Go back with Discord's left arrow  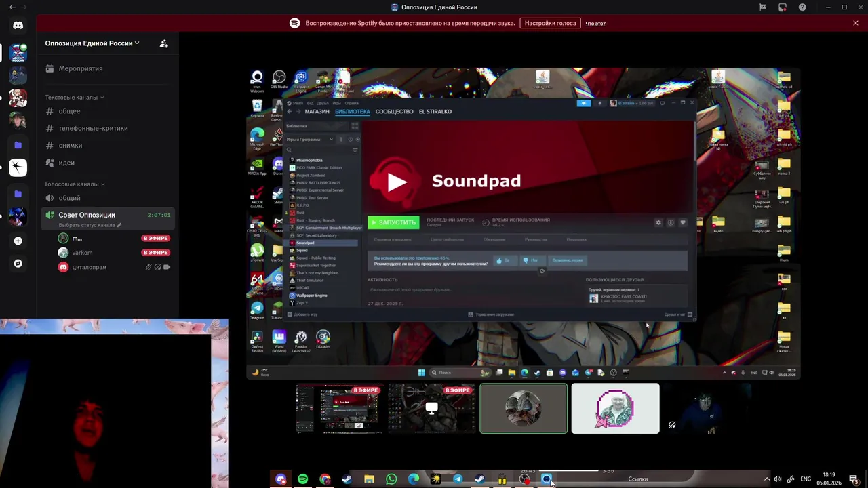[x=12, y=7]
